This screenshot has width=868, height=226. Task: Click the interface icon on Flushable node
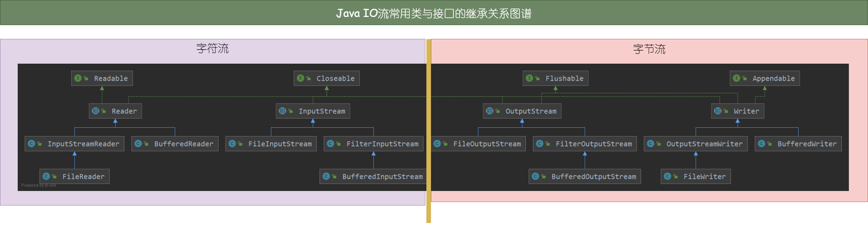(529, 78)
